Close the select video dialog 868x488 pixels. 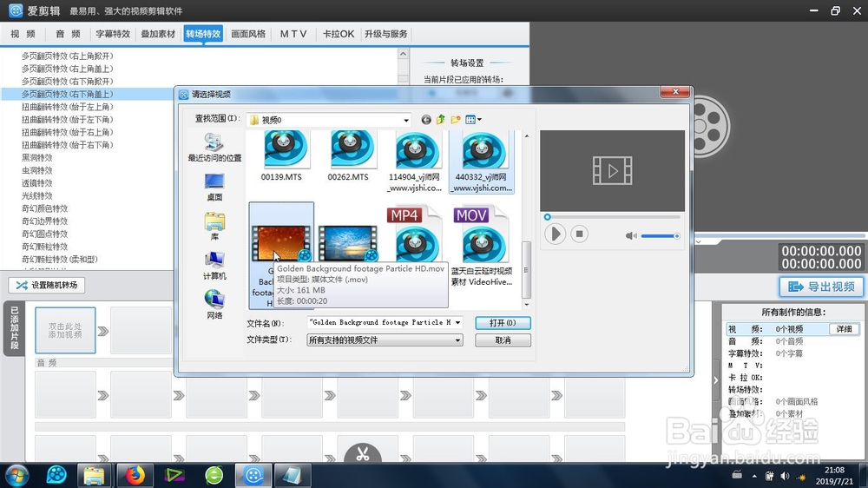point(674,92)
